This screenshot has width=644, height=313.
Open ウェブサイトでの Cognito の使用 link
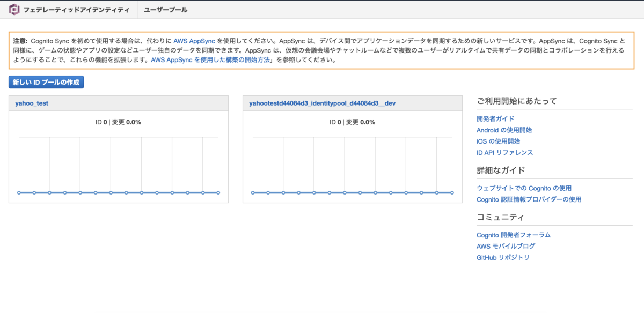[524, 188]
